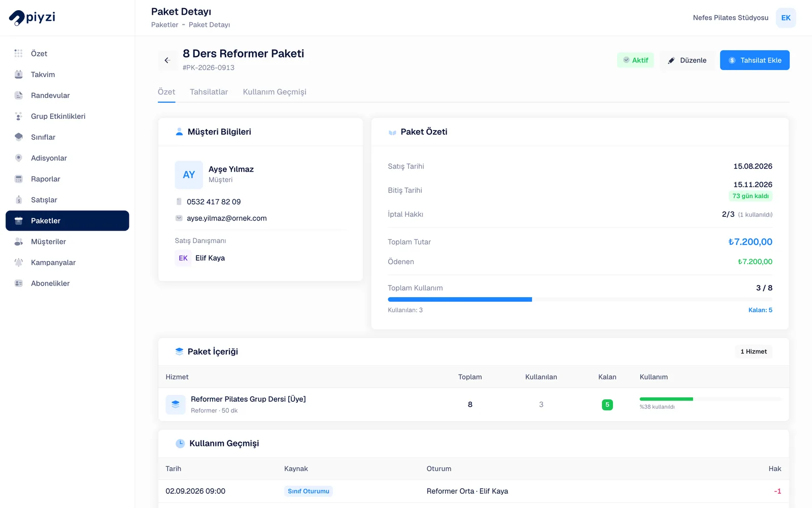Screen dimensions: 812x508
Task: Click the Aktif status badge
Action: pos(635,60)
